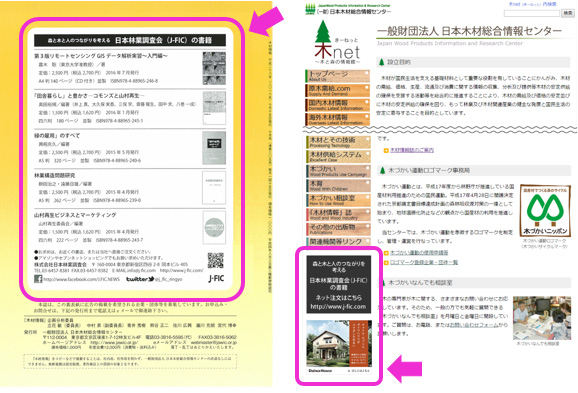Open the 原木需給.com sidebar menu item
This screenshot has width=578, height=393.
click(338, 90)
